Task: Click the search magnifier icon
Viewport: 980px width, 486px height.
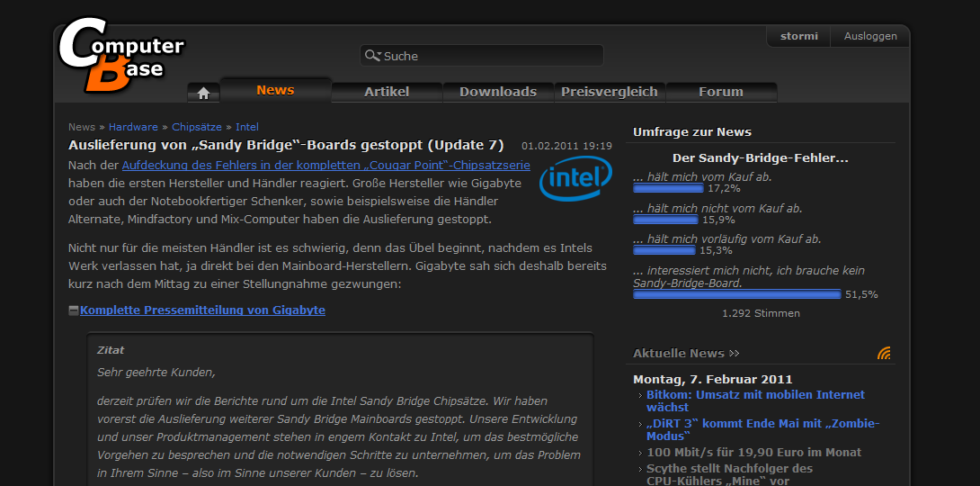Action: 372,56
